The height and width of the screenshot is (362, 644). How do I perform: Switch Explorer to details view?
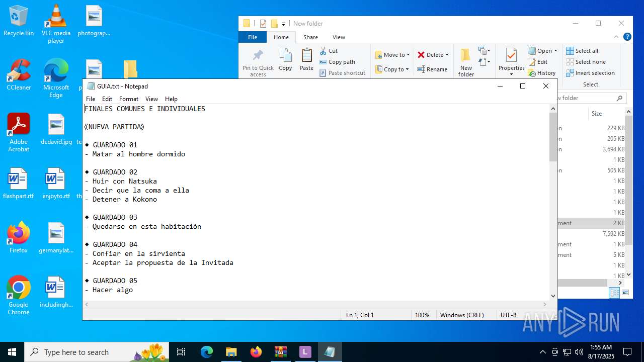(x=614, y=293)
